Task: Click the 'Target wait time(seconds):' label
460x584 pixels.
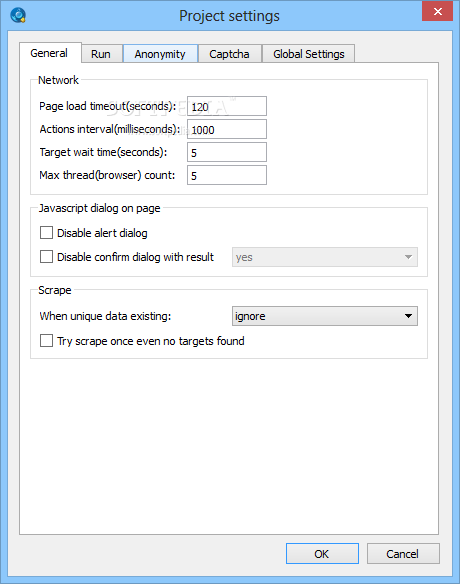Action: tap(103, 152)
